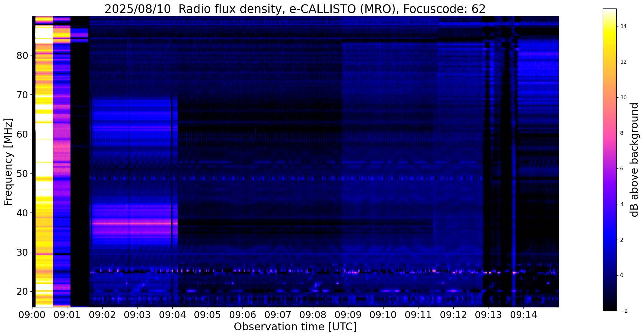The width and height of the screenshot is (644, 336).
Task: Click the 80 MHz frequency tick label
Action: coord(22,55)
